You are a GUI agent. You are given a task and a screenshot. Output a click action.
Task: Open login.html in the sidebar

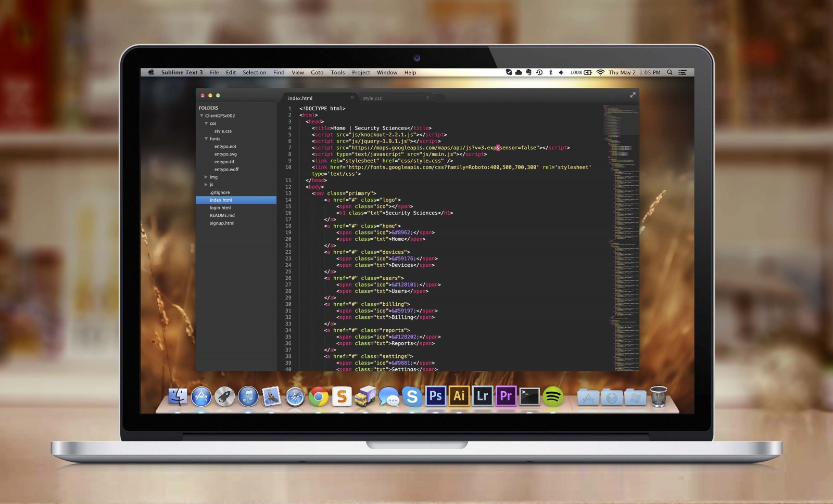(x=220, y=208)
